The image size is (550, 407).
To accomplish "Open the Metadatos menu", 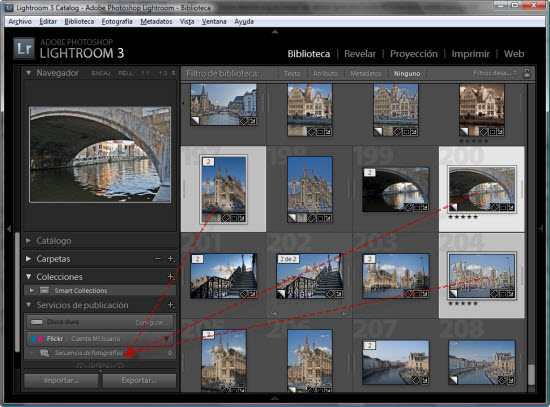I will point(156,21).
